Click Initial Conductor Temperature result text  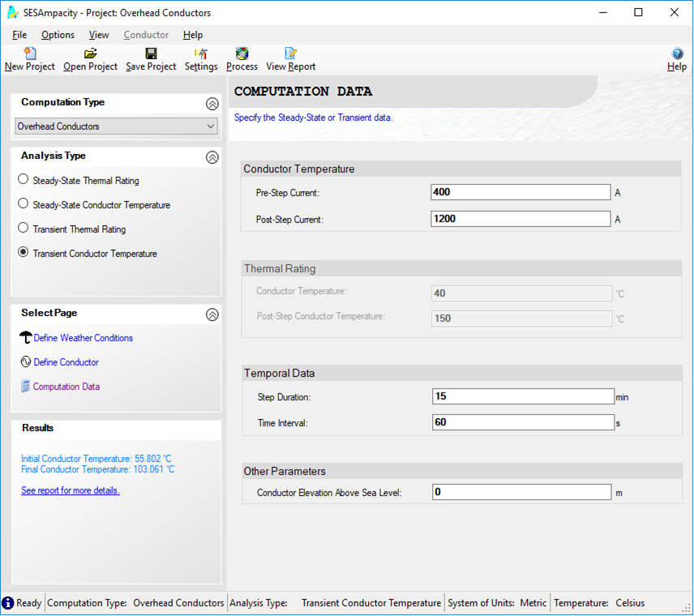pyautogui.click(x=96, y=459)
